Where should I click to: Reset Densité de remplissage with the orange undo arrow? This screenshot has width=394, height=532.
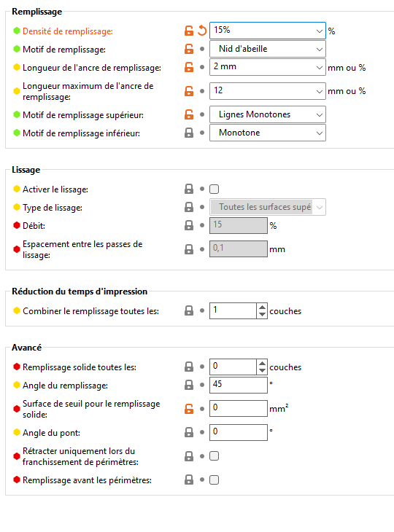(202, 31)
